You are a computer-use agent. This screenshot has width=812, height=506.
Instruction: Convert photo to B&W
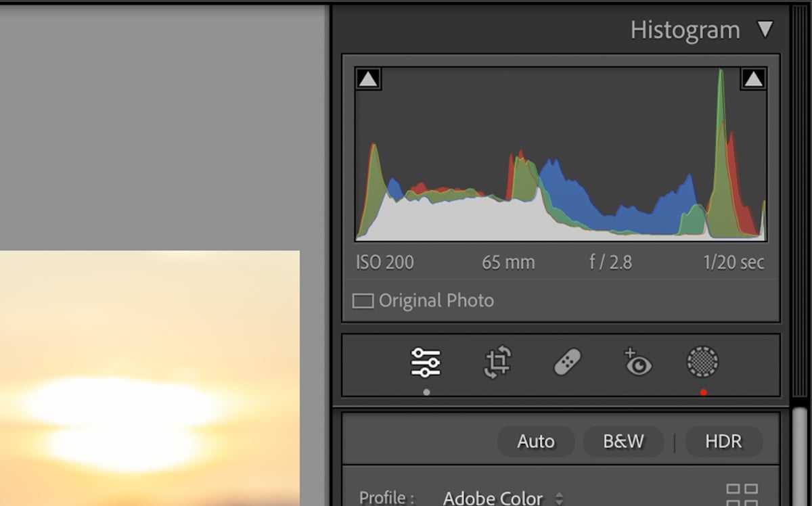pyautogui.click(x=623, y=441)
